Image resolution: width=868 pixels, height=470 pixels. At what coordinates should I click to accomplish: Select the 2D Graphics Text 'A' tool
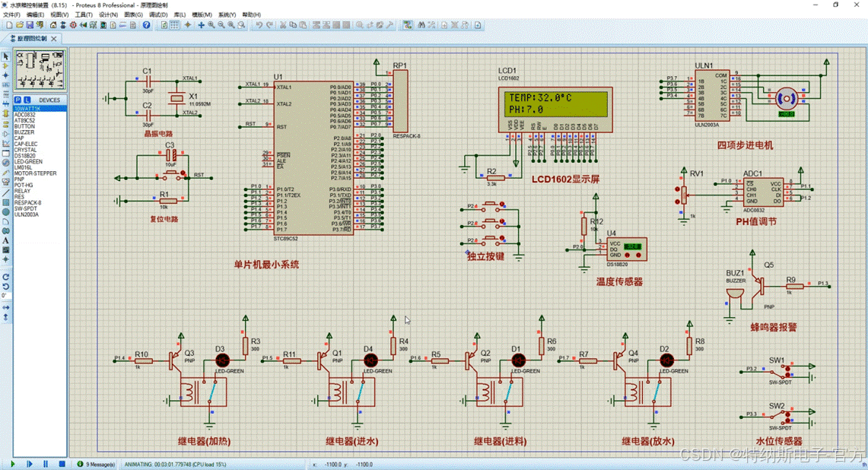pos(5,240)
